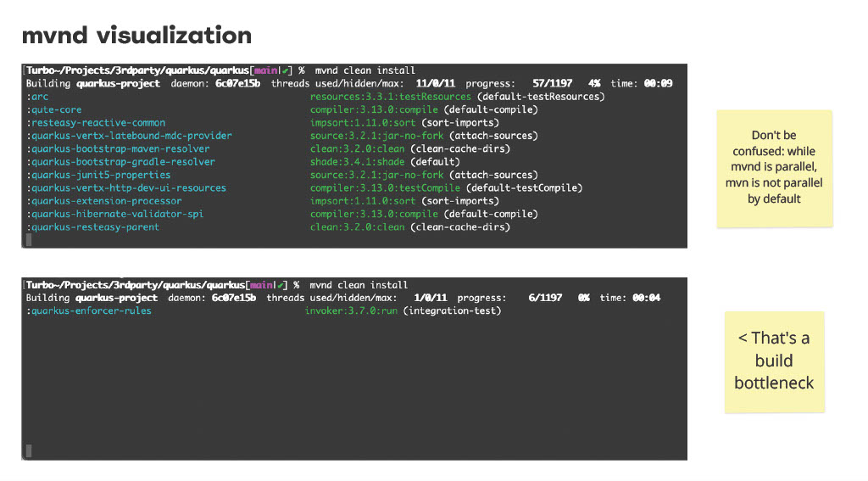Click the cursor block in top terminal
The width and height of the screenshot is (868, 481).
pos(29,240)
